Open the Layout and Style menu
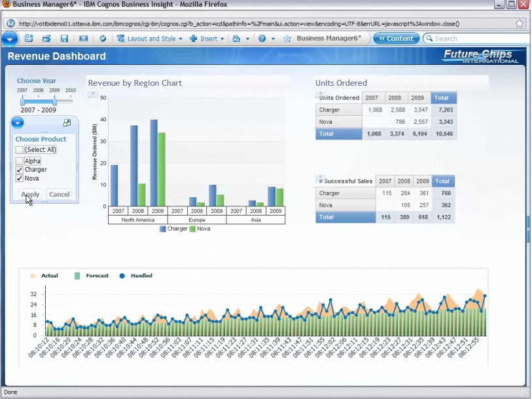This screenshot has height=399, width=532. click(150, 39)
